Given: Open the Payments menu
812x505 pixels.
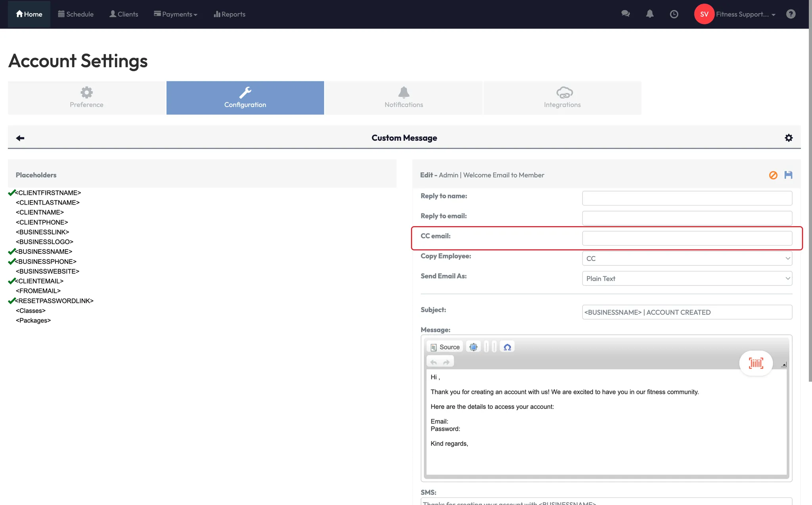Looking at the screenshot, I should pos(176,14).
